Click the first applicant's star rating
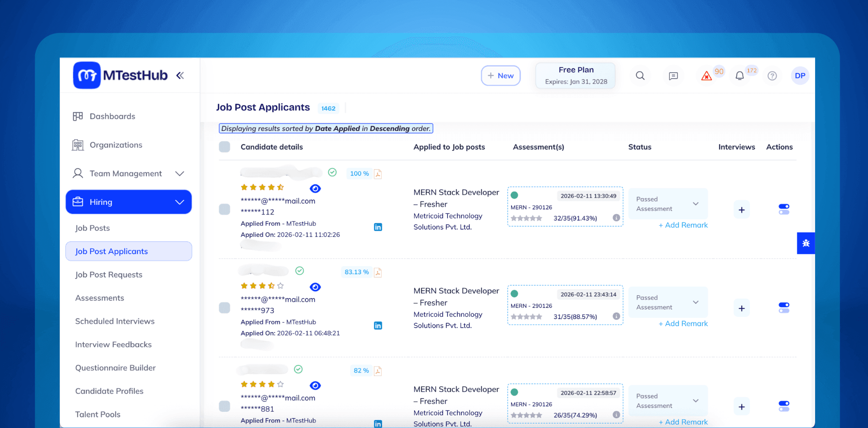 262,187
